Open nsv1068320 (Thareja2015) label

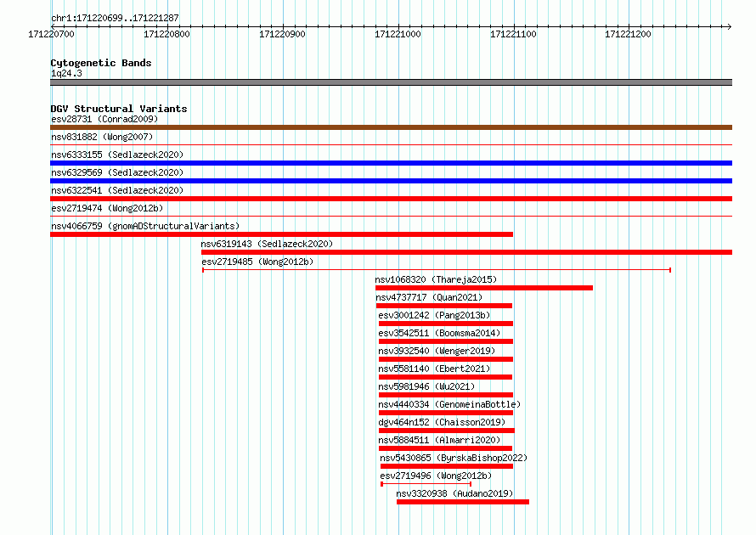tap(436, 279)
